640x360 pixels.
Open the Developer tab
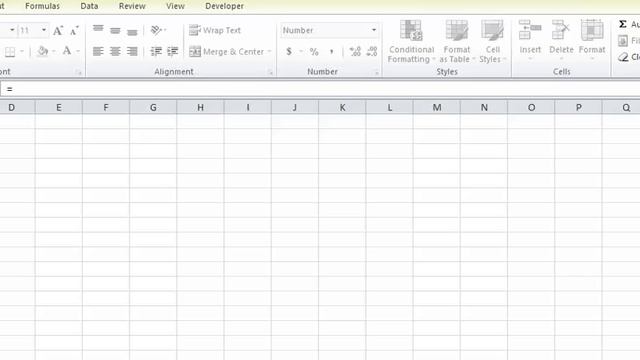pos(224,6)
